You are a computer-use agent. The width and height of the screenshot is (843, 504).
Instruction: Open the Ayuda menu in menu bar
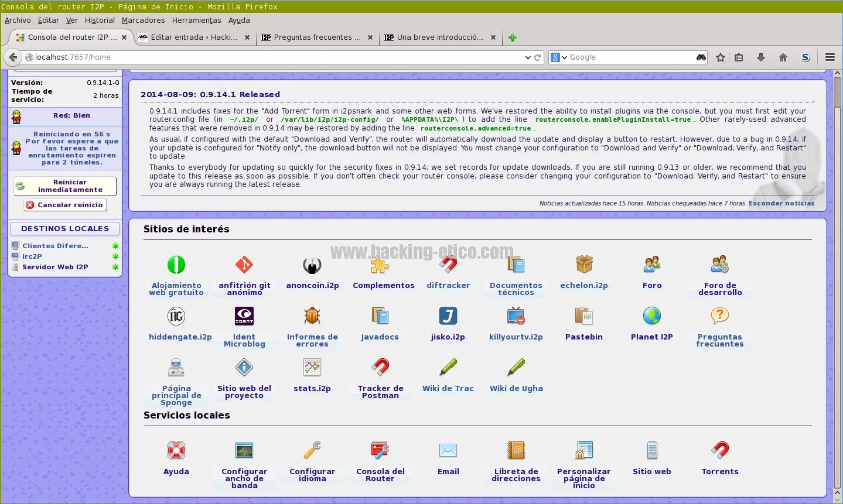239,20
